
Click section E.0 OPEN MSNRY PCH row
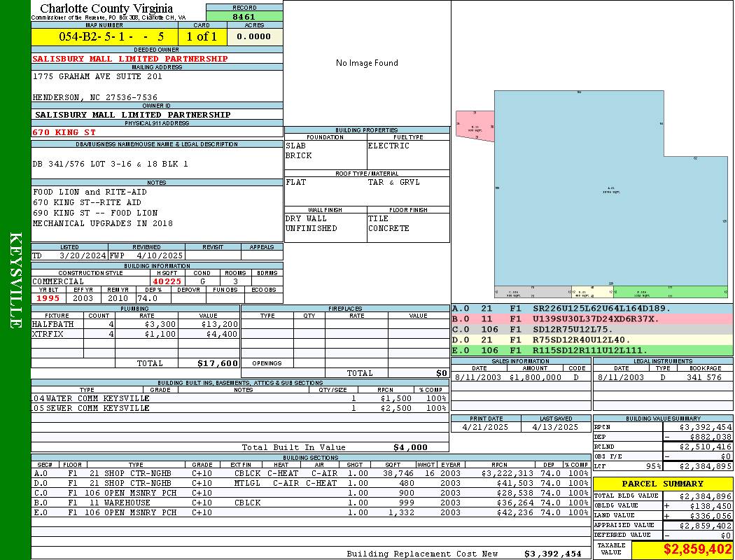coord(311,512)
